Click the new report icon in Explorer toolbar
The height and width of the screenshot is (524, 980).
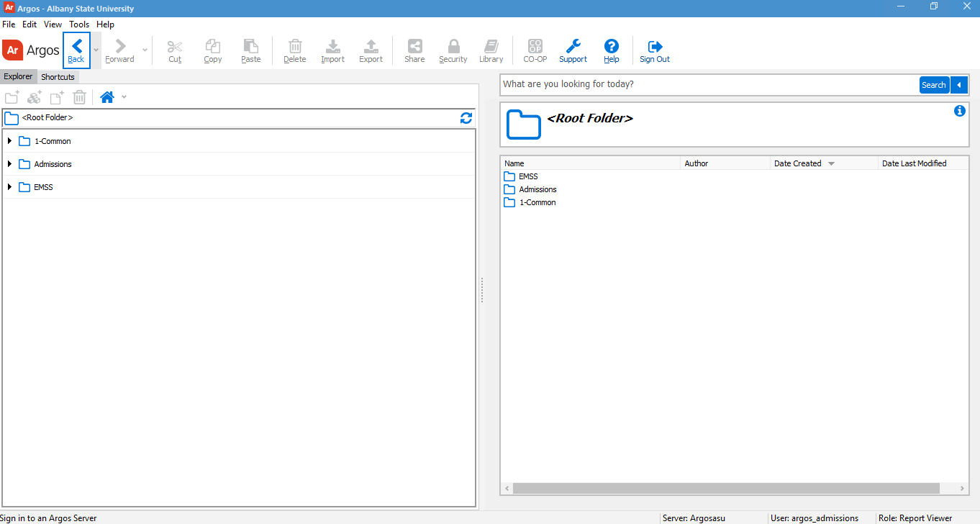click(57, 97)
